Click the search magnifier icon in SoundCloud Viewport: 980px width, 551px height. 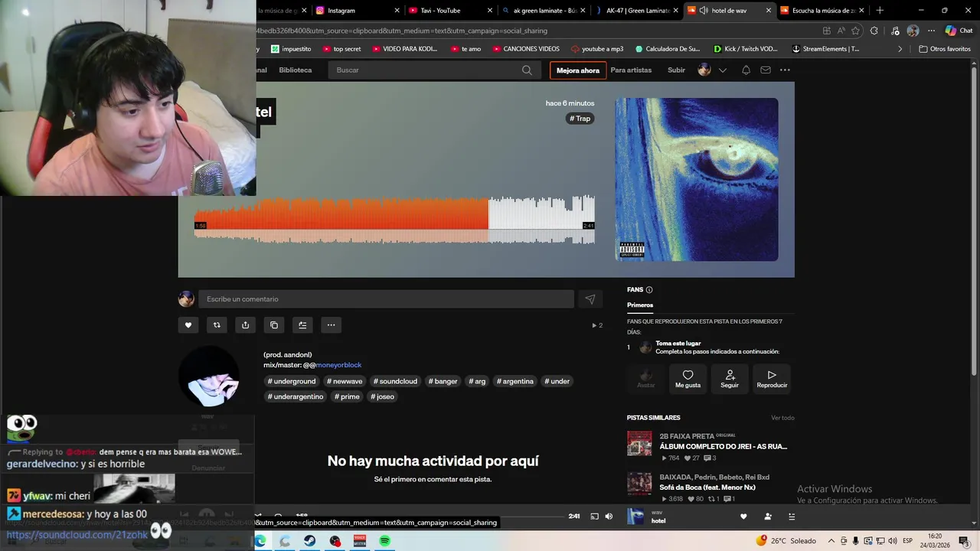pos(527,70)
